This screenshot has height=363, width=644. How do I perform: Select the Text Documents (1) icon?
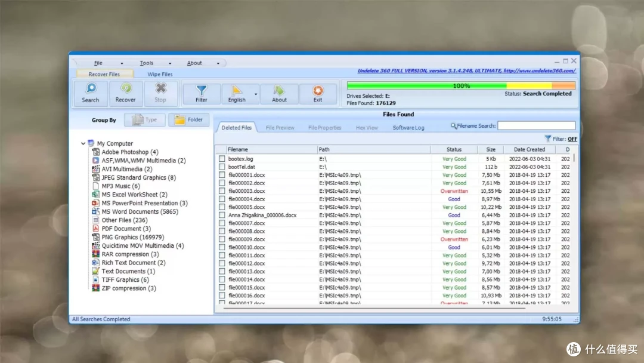point(95,271)
